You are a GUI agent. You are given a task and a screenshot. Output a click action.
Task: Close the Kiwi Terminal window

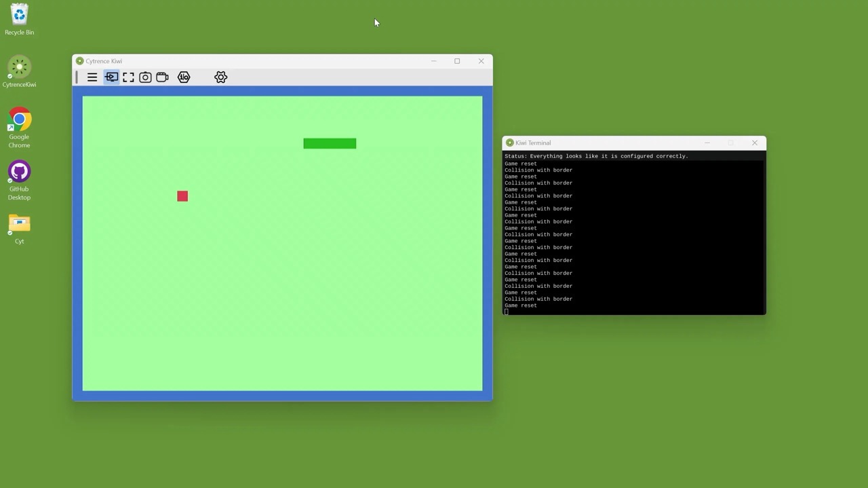click(x=754, y=143)
